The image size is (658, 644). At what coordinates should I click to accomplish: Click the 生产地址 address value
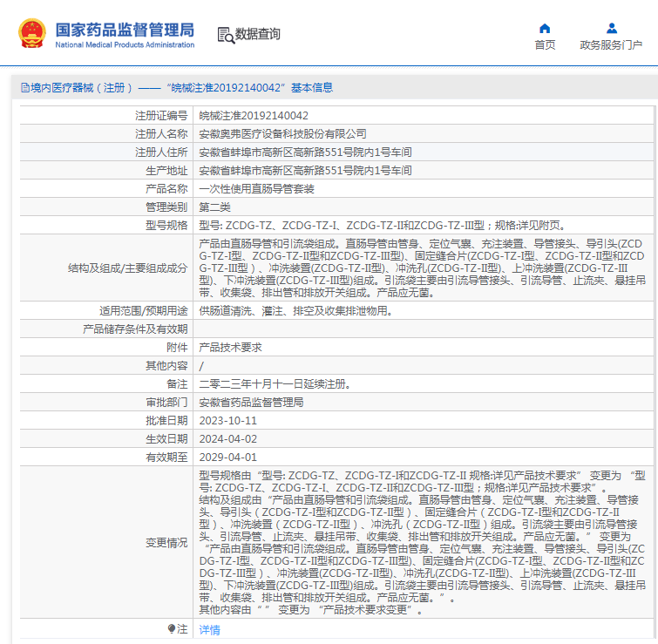[305, 171]
